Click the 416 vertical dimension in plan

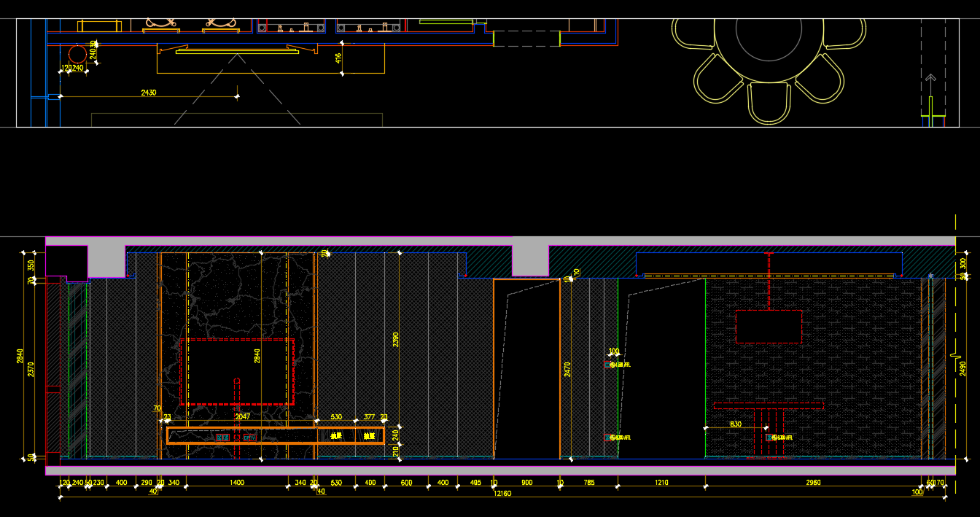click(339, 58)
